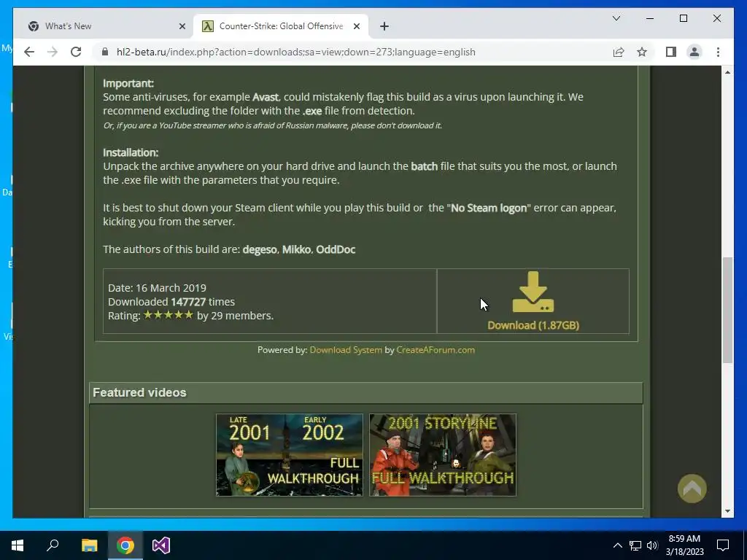Go back with browser back arrow
The height and width of the screenshot is (560, 747).
(29, 52)
